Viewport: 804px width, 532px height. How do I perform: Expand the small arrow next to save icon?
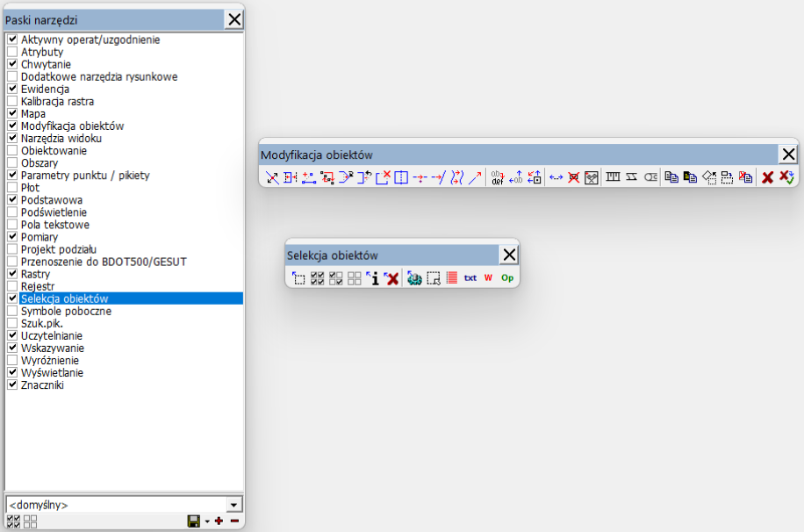pyautogui.click(x=206, y=521)
